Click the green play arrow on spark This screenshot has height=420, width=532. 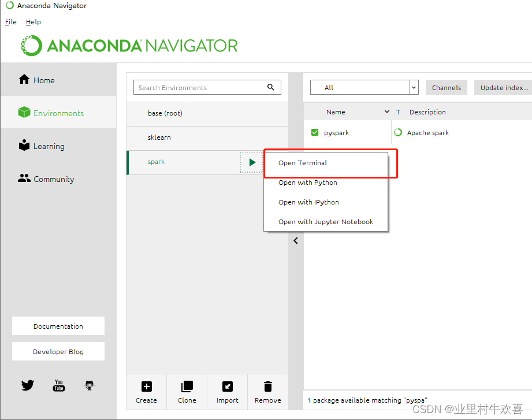click(x=252, y=162)
